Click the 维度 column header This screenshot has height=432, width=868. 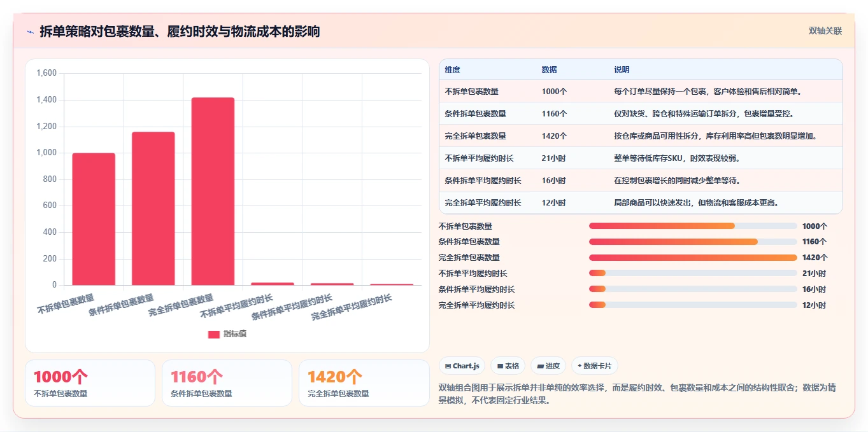(452, 69)
